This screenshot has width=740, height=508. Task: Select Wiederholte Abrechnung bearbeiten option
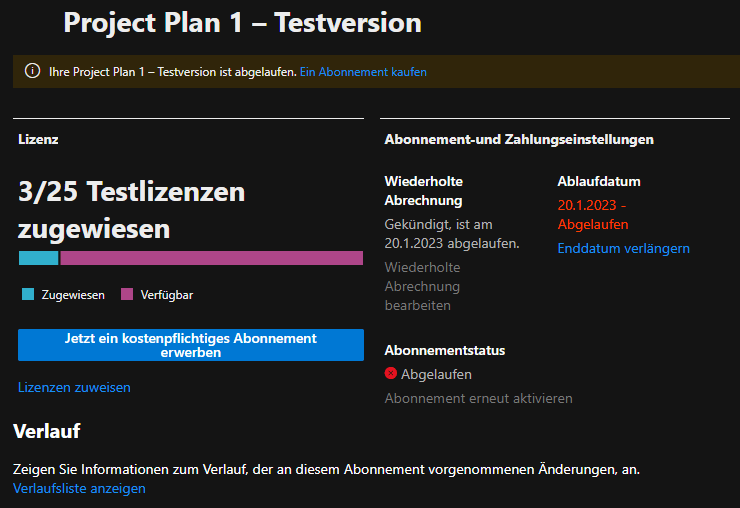422,286
